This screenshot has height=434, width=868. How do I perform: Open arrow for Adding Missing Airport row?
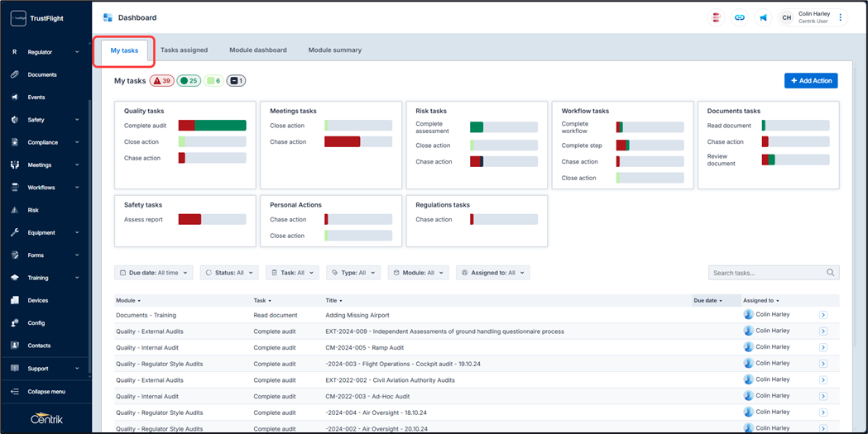tap(823, 315)
